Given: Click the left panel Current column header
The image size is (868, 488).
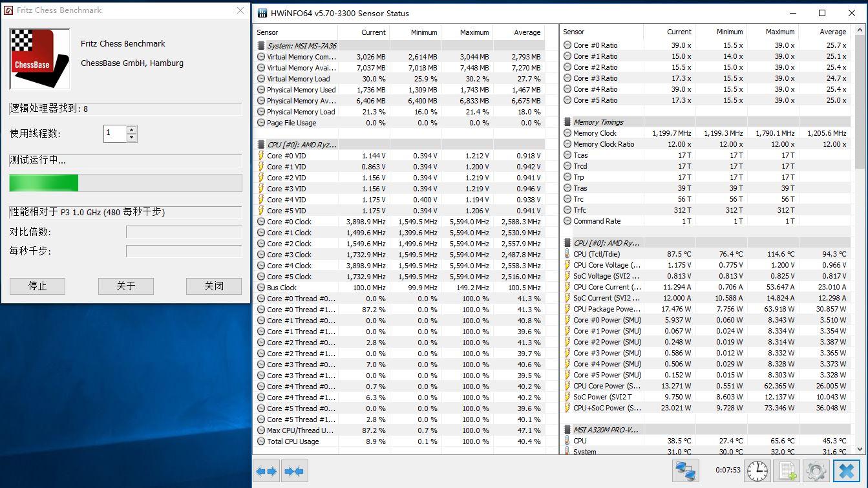Looking at the screenshot, I should [x=363, y=32].
